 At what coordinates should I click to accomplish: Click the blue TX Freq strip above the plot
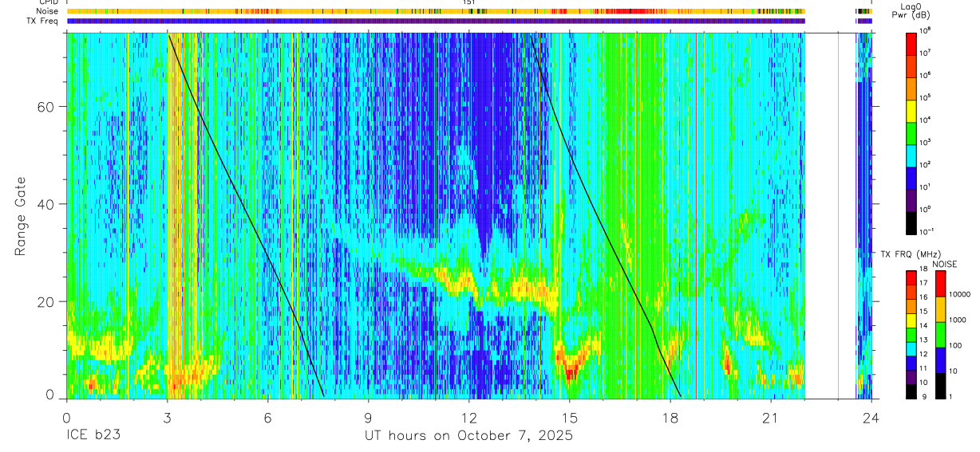point(436,21)
